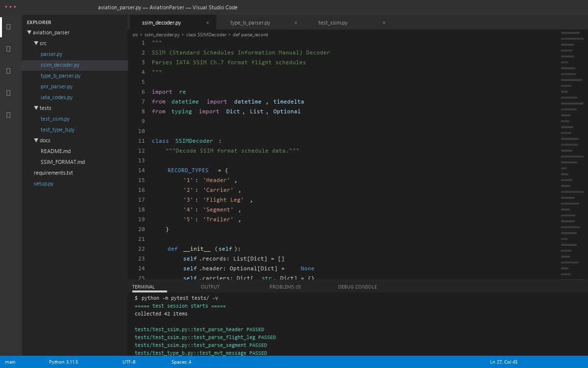The height and width of the screenshot is (368, 588).
Task: Close the test_ssim.py tab
Action: coord(384,23)
